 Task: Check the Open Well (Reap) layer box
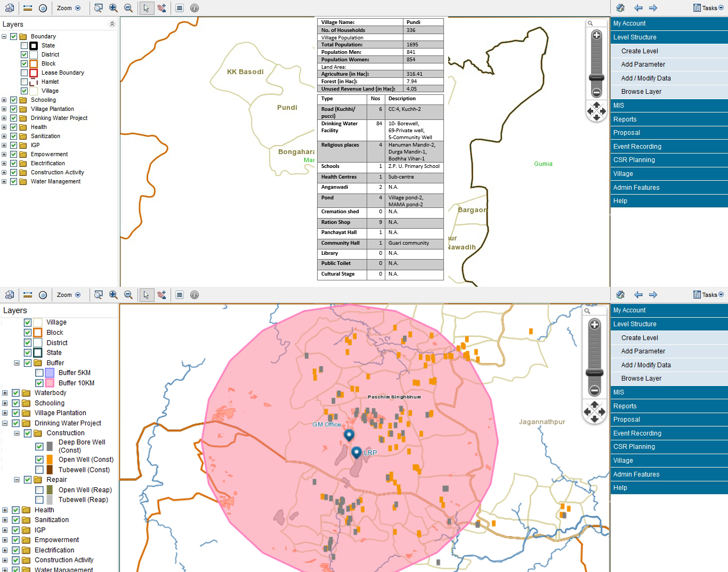39,490
